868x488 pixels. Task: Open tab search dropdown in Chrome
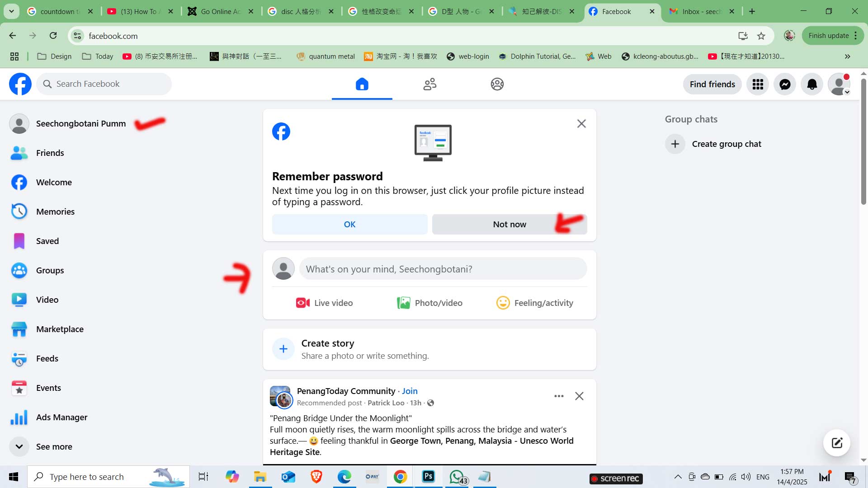11,11
